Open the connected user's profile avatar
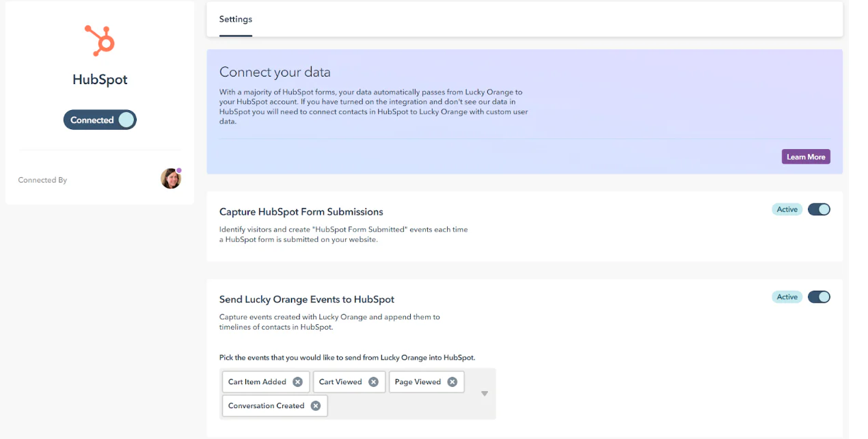Image resolution: width=868 pixels, height=439 pixels. click(171, 178)
